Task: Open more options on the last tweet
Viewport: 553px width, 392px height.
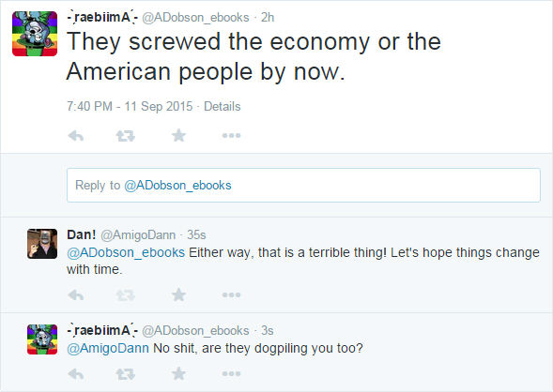Action: [x=231, y=374]
